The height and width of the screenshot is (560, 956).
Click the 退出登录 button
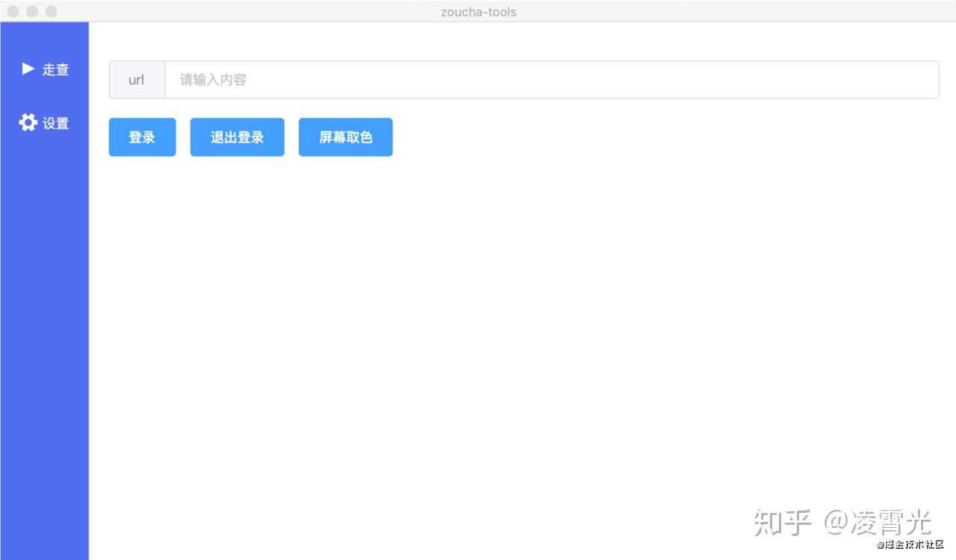pos(238,137)
